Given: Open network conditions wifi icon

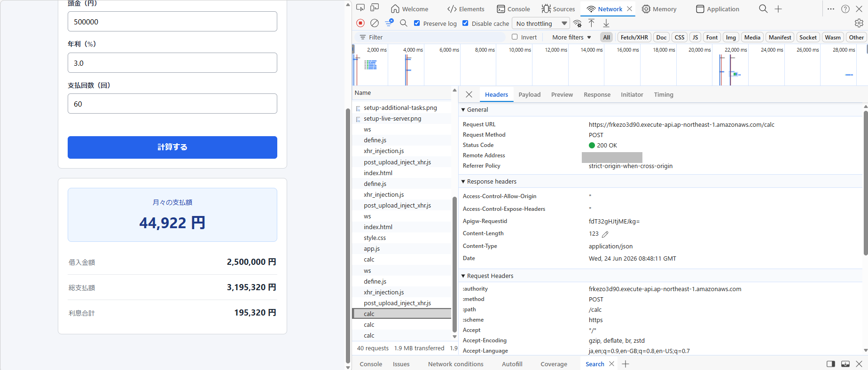Looking at the screenshot, I should point(578,23).
